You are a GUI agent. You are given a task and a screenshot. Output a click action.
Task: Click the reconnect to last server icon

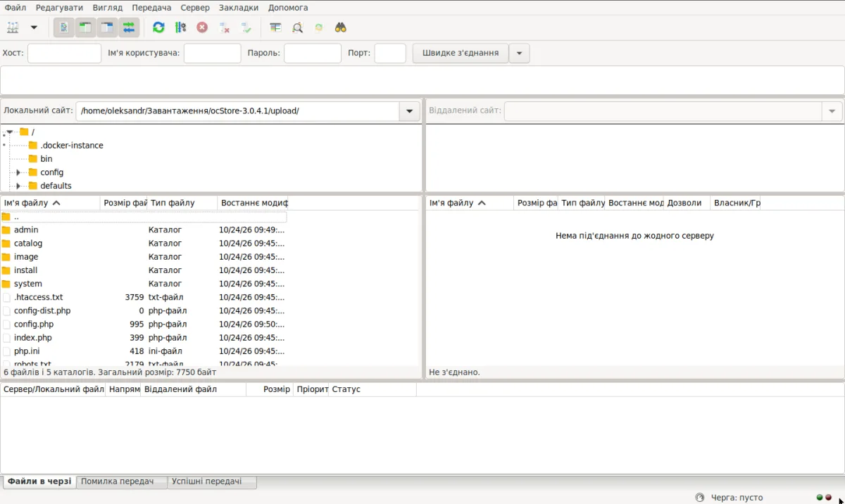(x=246, y=27)
